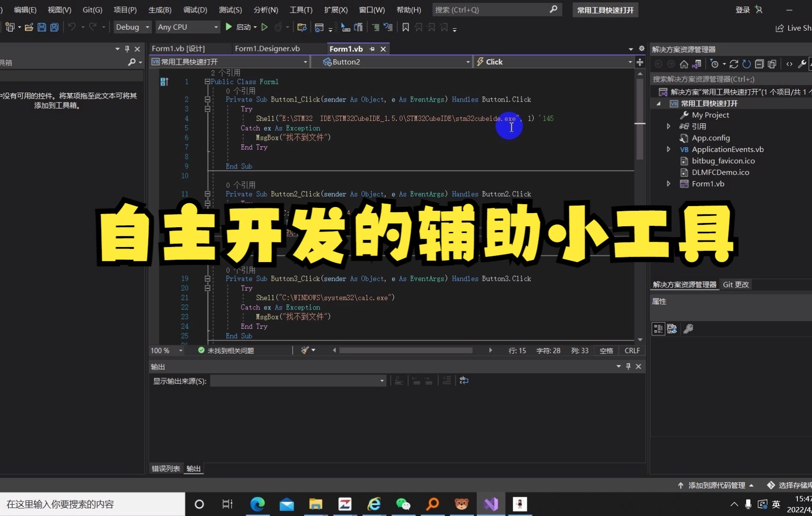Open Debug configuration dropdown
812x516 pixels.
[x=132, y=27]
